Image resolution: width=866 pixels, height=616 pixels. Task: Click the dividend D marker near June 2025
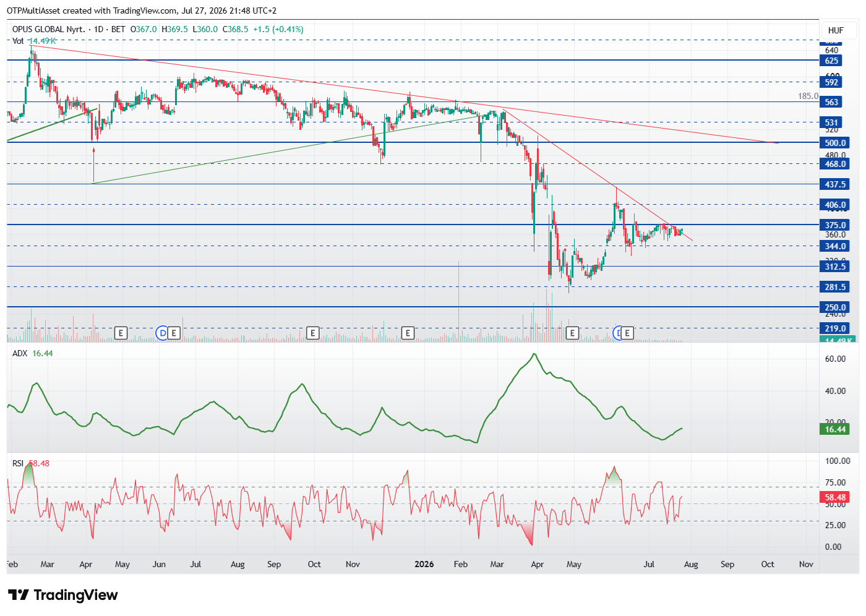pos(162,333)
